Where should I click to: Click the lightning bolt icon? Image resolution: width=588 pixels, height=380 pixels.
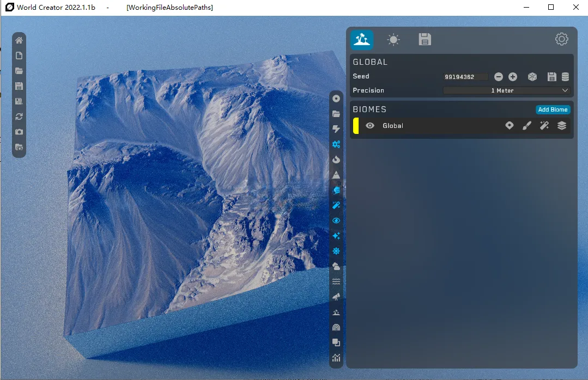point(336,129)
